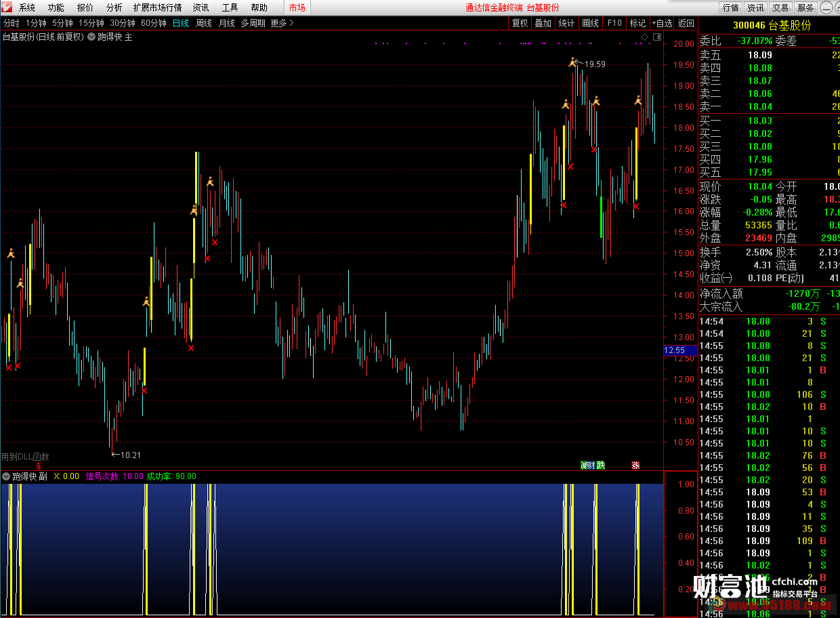Click the 卖五 price 18.09

pyautogui.click(x=759, y=55)
